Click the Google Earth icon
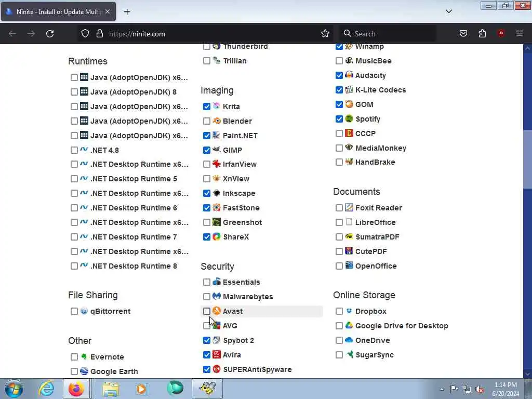Screen dimensions: 532x399 [x=84, y=371]
